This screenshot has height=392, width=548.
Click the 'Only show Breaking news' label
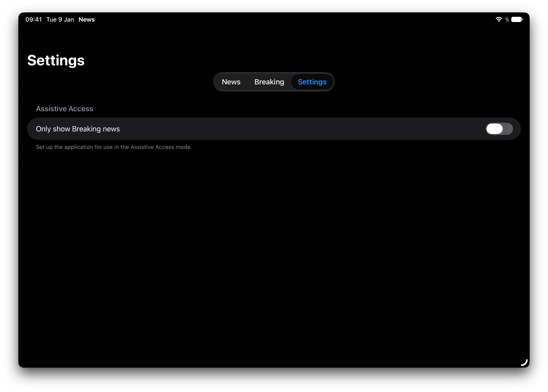coord(78,129)
